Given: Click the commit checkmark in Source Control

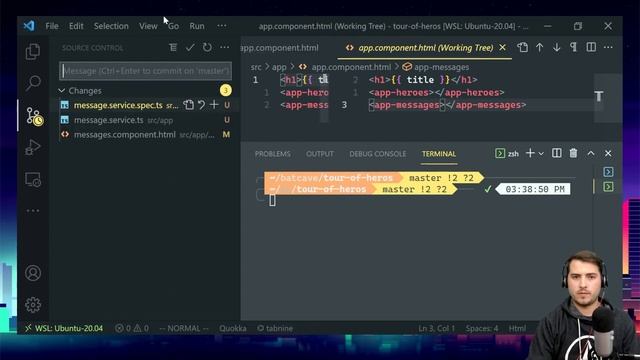Looking at the screenshot, I should 190,48.
